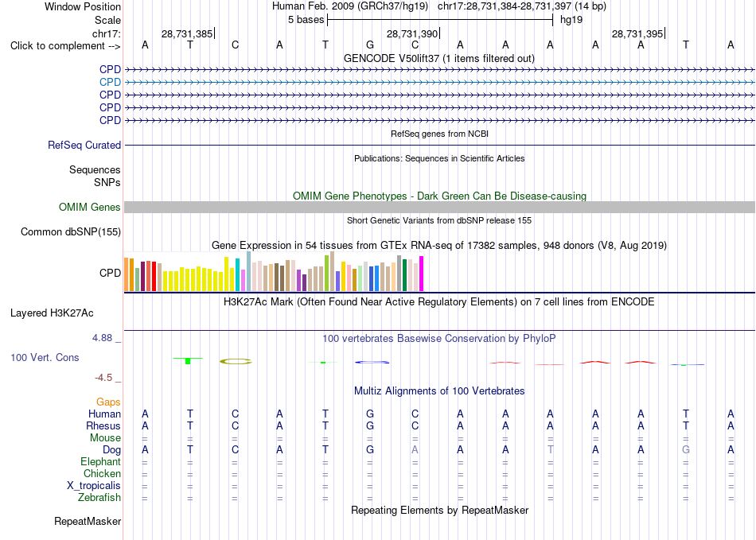Click the H3K27Ac Mark ENCODE track title
This screenshot has height=540, width=756.
tap(439, 302)
